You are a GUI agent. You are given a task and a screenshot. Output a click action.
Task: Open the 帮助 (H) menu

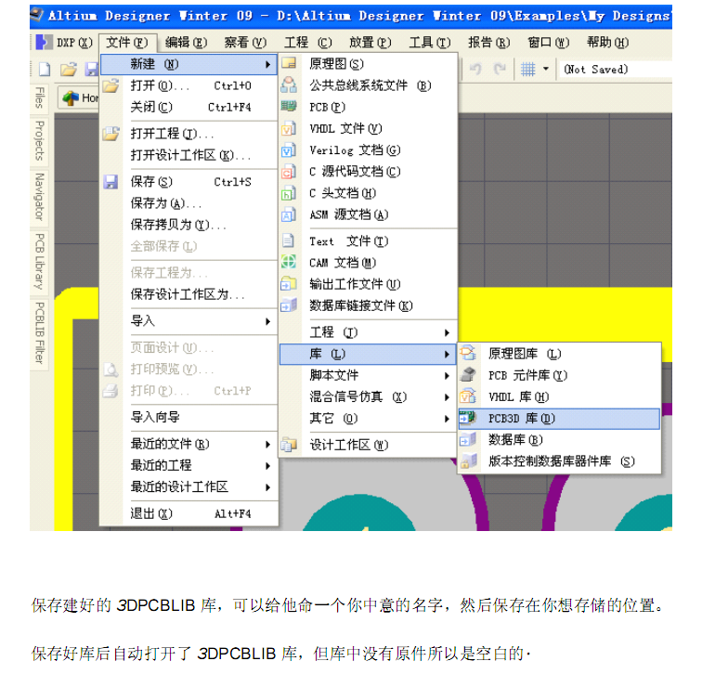607,43
